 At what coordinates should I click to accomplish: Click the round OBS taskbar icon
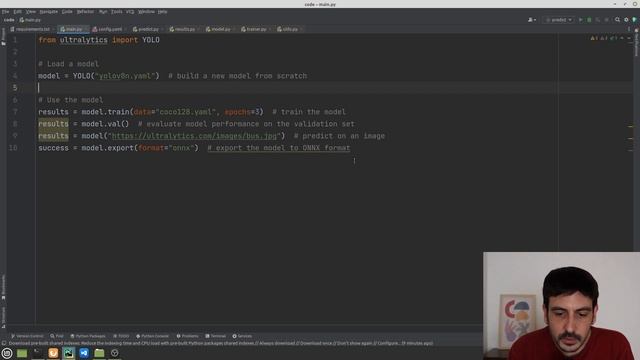[x=115, y=353]
